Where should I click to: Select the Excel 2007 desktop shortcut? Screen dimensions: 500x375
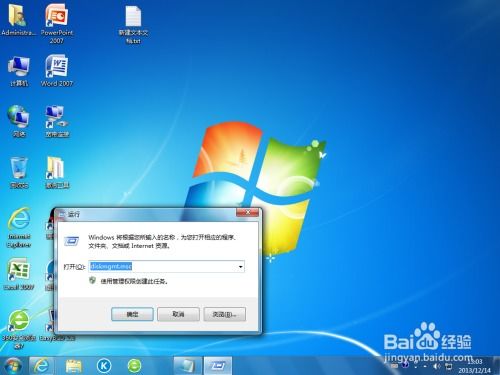click(x=19, y=274)
